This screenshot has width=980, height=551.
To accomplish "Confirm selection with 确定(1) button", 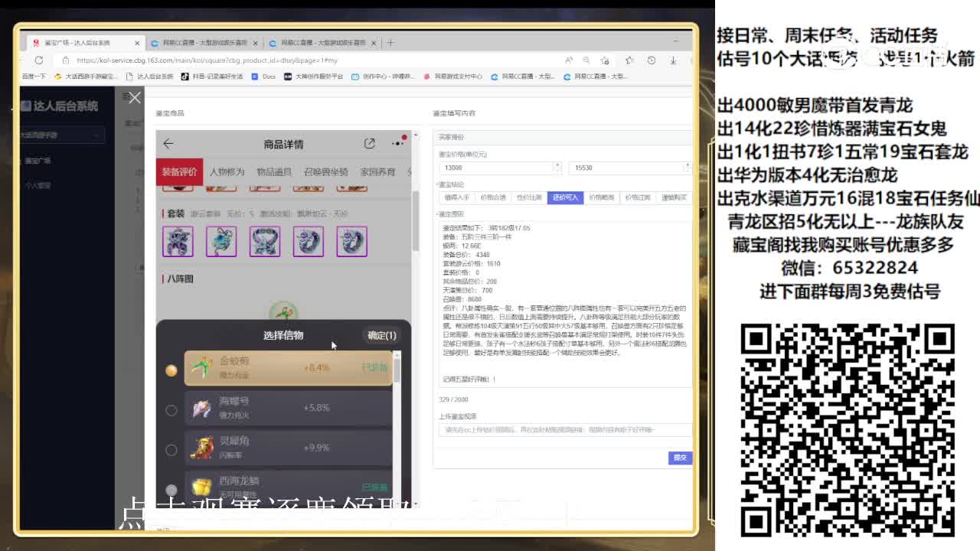I will pyautogui.click(x=382, y=335).
